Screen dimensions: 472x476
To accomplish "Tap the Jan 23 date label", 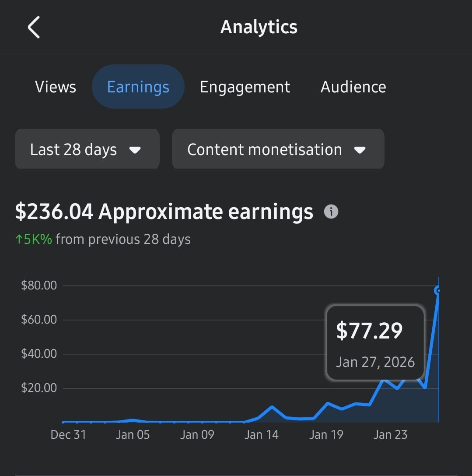I will click(390, 435).
